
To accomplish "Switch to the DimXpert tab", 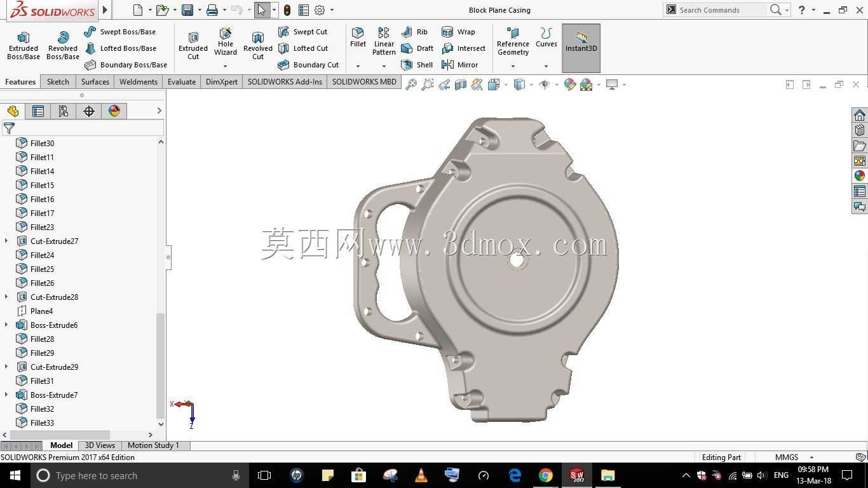I will [x=222, y=82].
